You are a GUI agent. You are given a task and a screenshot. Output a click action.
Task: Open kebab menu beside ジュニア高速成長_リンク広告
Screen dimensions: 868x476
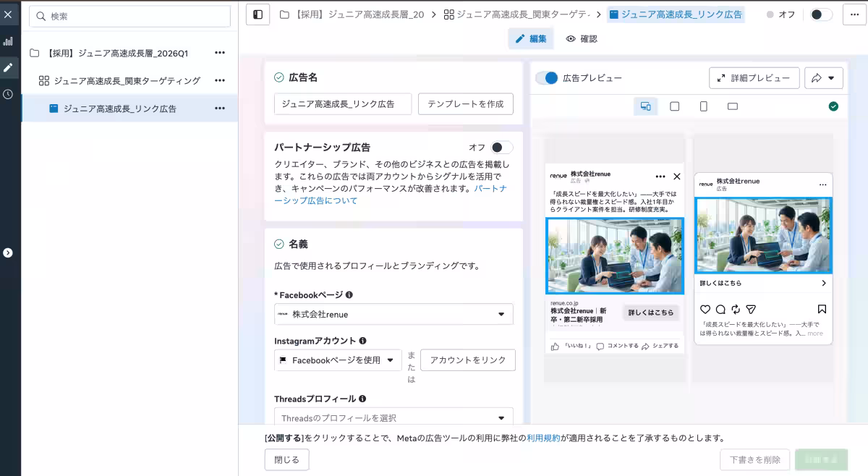(220, 106)
